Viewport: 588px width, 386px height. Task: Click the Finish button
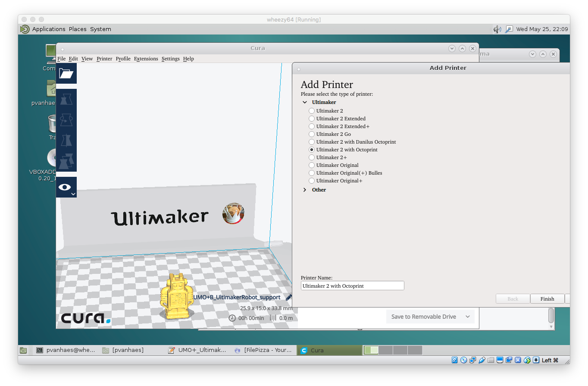click(547, 299)
